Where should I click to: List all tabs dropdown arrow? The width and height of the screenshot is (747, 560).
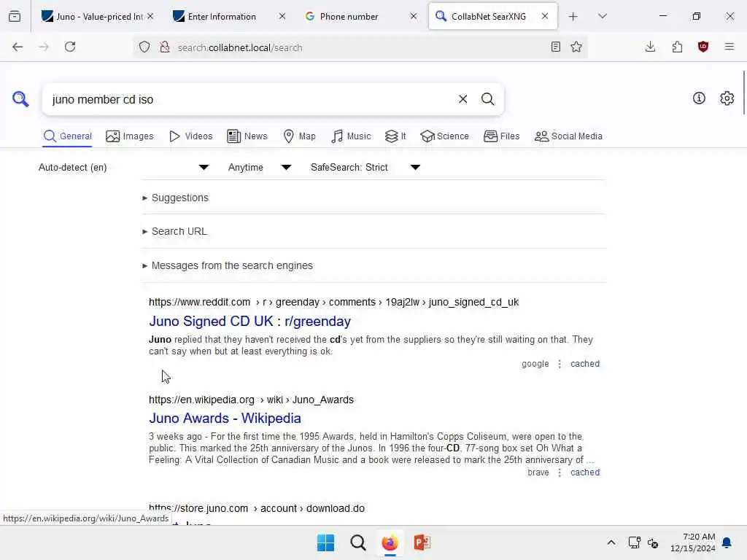pos(602,16)
